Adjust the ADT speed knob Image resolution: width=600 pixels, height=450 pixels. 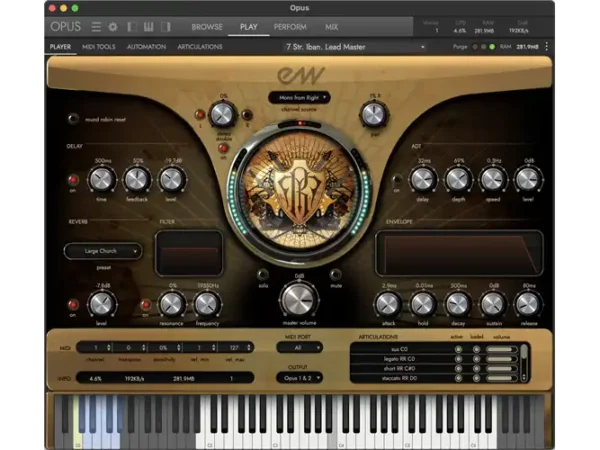(x=493, y=179)
